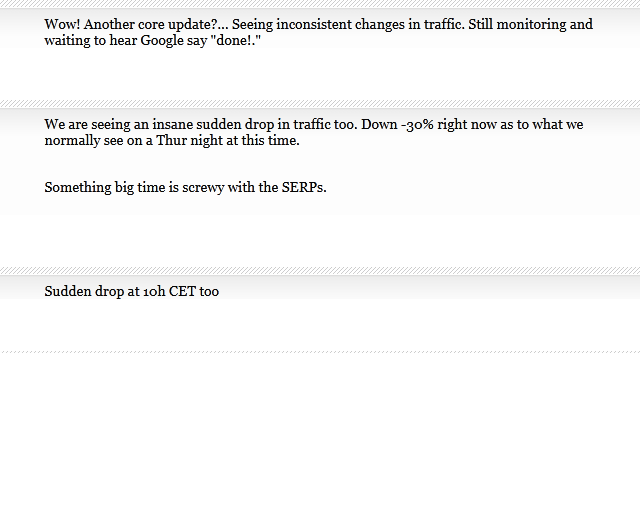The width and height of the screenshot is (642, 508).
Task: Click the comment "Sudden drop at 10h CET too"
Action: coord(131,291)
